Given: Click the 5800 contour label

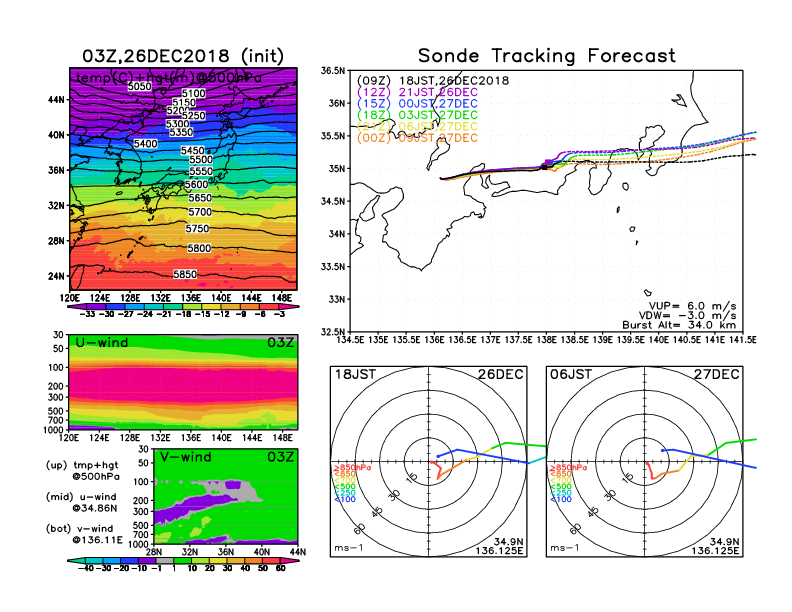Looking at the screenshot, I should pos(199,248).
